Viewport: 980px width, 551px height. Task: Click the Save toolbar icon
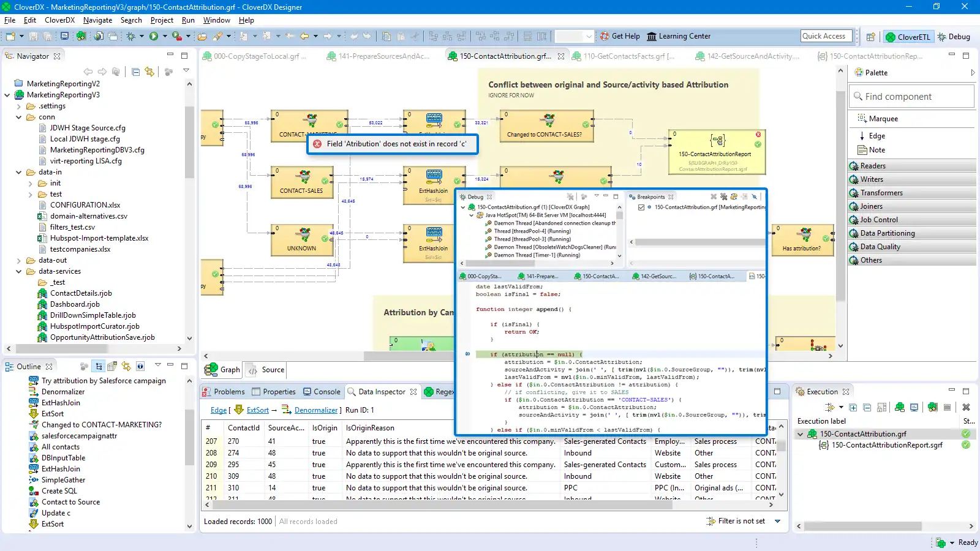coord(33,37)
